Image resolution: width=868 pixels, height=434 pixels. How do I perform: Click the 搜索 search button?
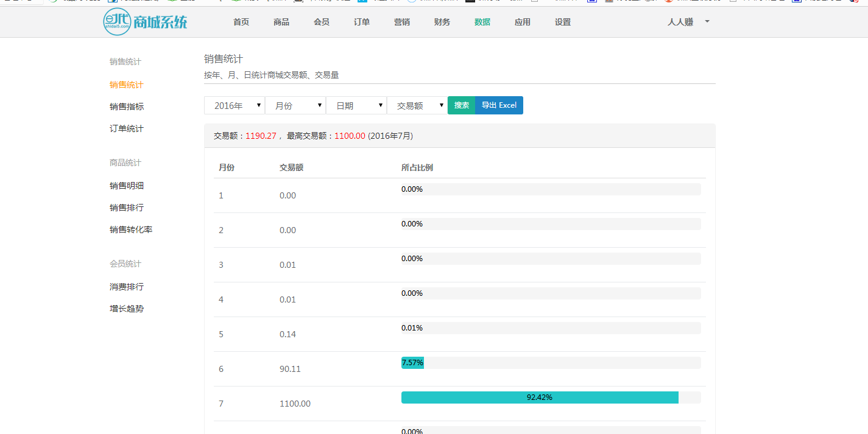(461, 105)
